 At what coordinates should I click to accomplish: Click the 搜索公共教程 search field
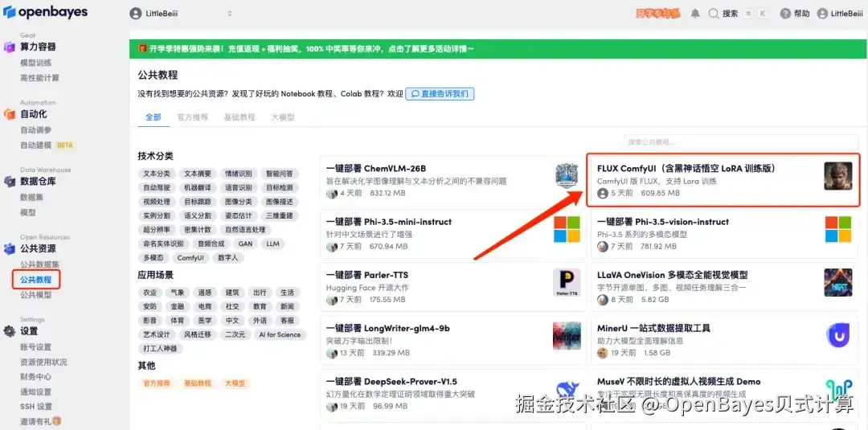(741, 142)
